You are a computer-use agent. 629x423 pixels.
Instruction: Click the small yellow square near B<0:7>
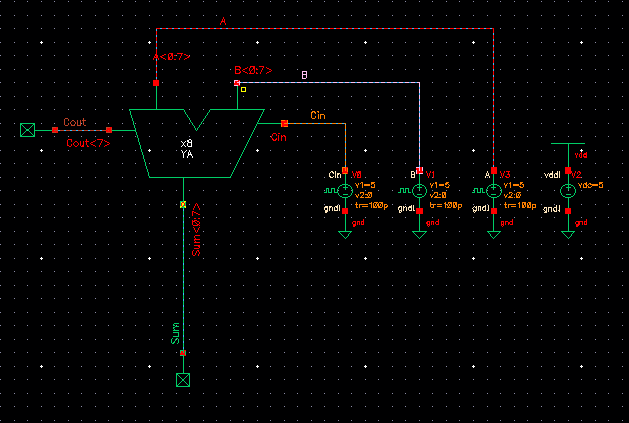pos(243,89)
